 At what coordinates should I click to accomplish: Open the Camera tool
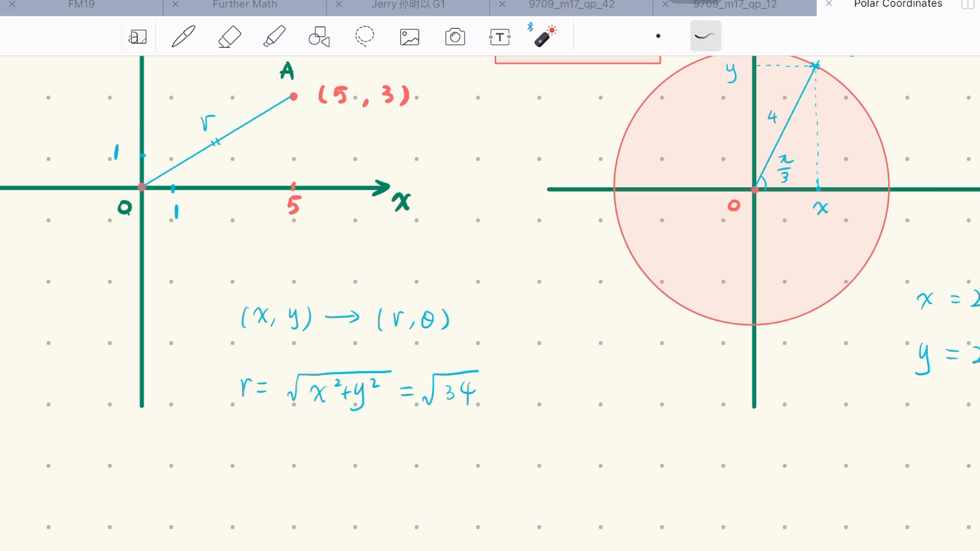[x=455, y=37]
